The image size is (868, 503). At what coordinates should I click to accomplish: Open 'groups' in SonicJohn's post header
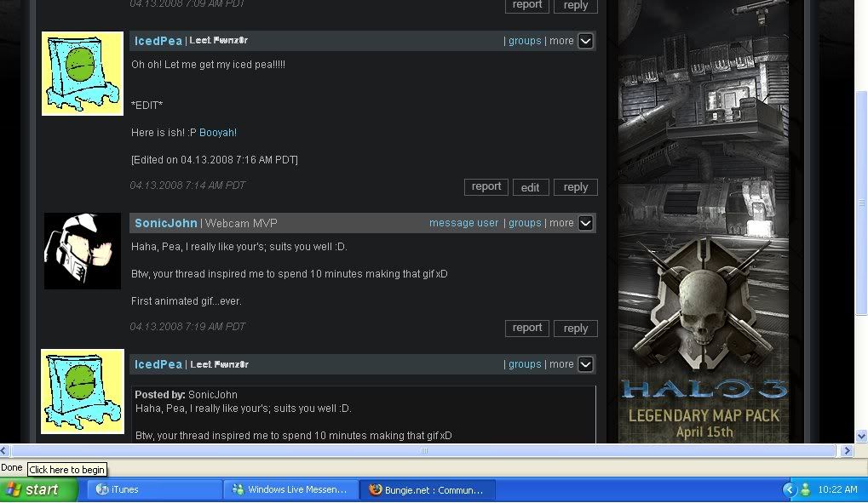[x=525, y=223]
